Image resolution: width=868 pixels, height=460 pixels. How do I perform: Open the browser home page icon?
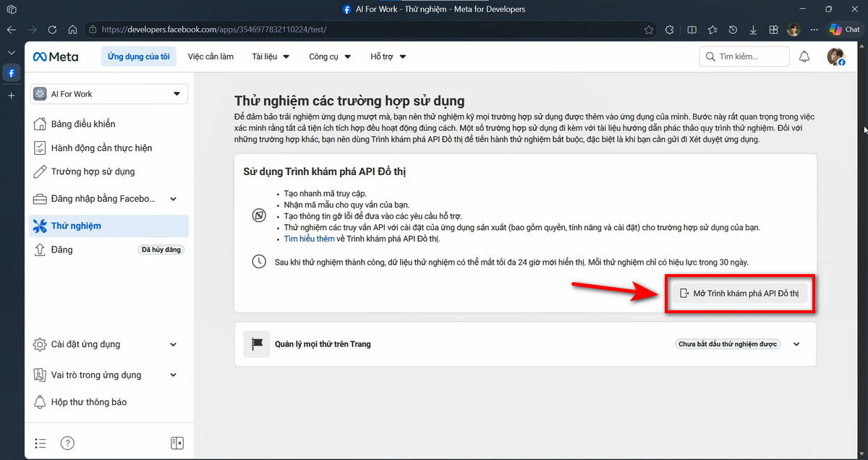[72, 30]
